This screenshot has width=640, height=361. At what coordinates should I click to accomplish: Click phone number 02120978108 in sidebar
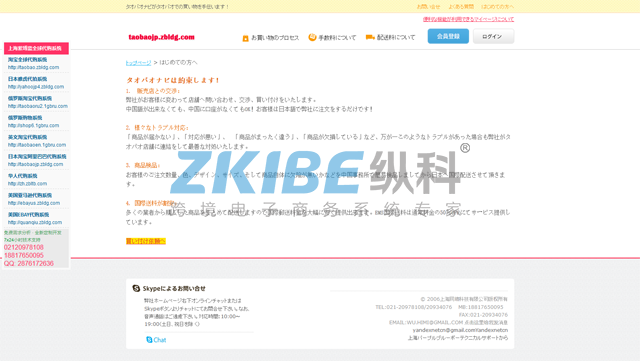(x=24, y=247)
